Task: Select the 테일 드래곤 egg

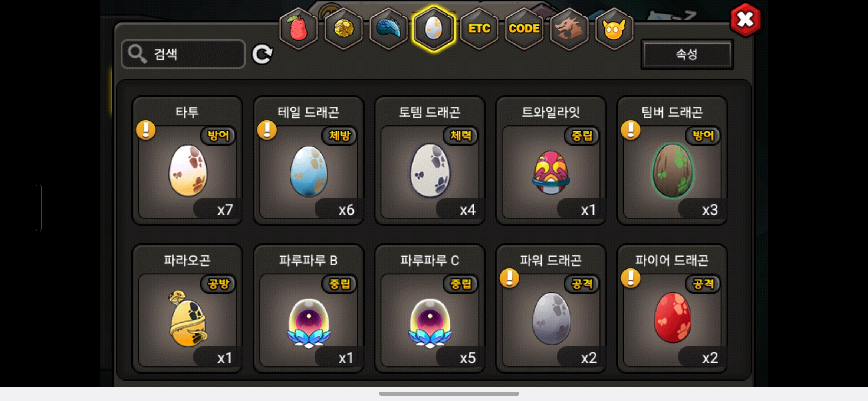Action: coord(309,160)
